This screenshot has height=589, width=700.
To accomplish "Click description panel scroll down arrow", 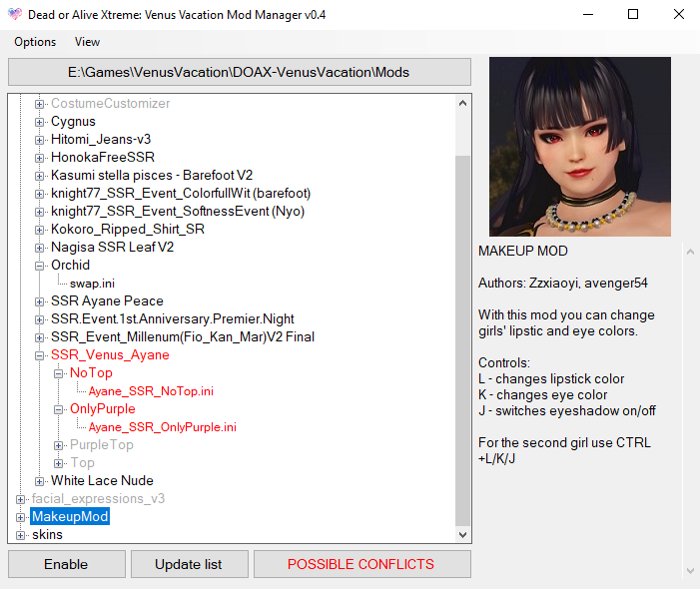I will pos(690,571).
